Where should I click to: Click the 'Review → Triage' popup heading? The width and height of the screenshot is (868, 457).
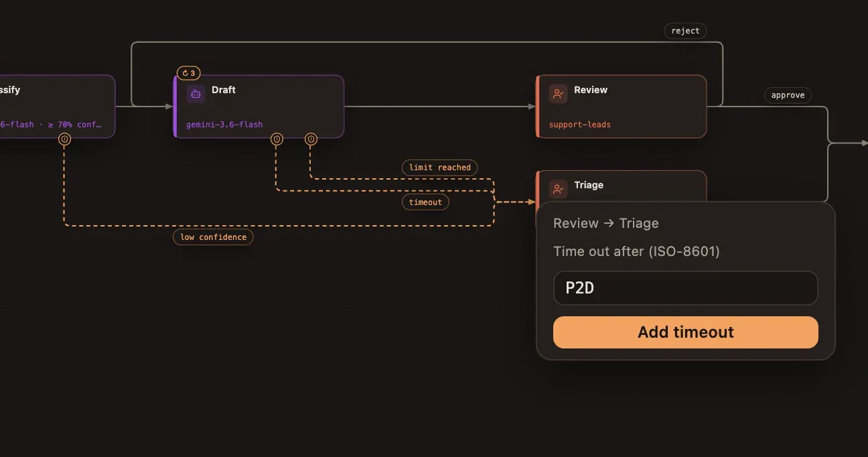[606, 223]
